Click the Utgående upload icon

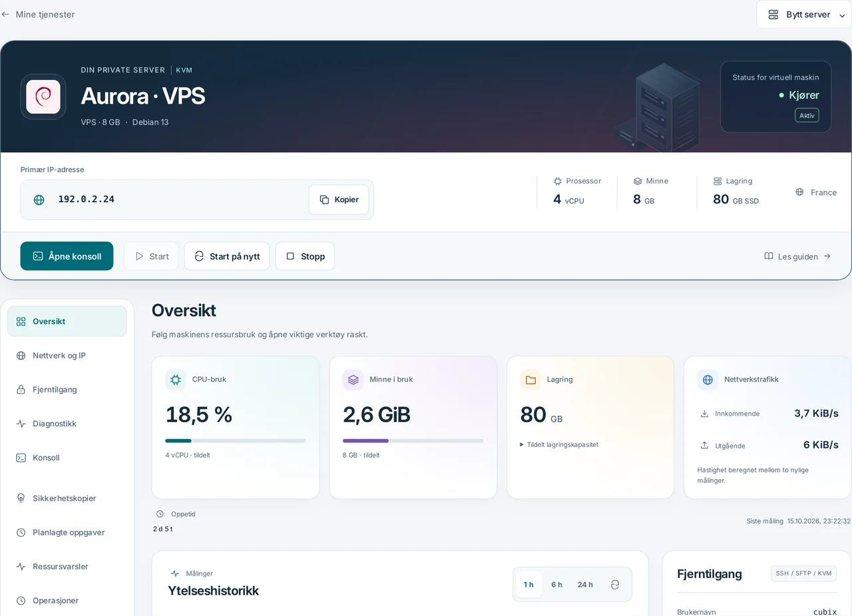[x=704, y=446]
